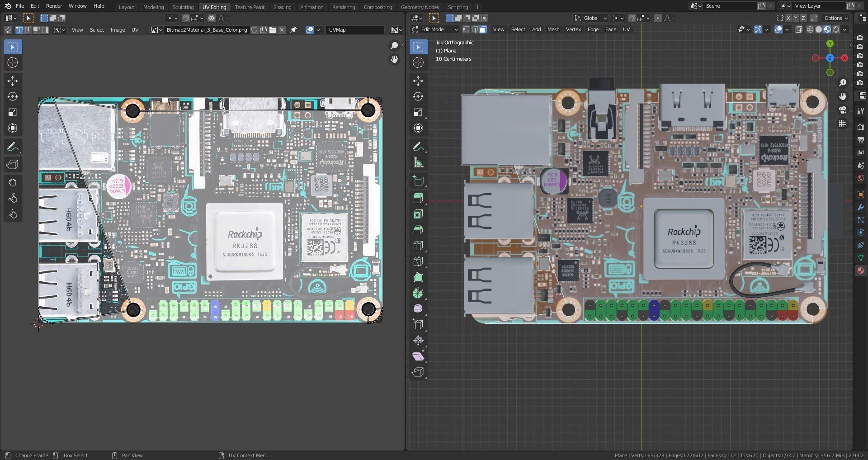
Task: Select the Bevel tool
Action: 418,230
